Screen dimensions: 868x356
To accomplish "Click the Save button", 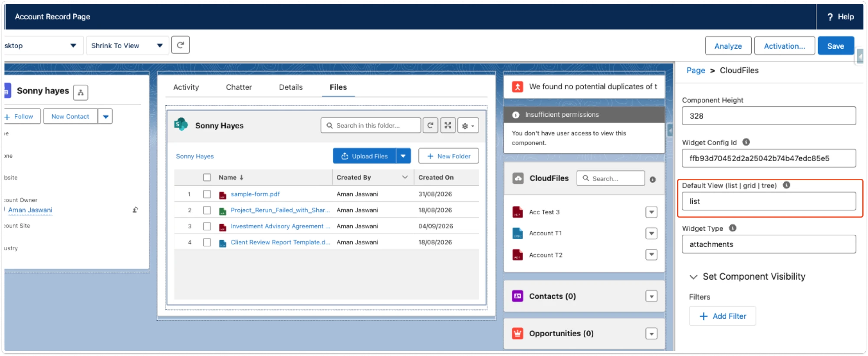I will [835, 46].
